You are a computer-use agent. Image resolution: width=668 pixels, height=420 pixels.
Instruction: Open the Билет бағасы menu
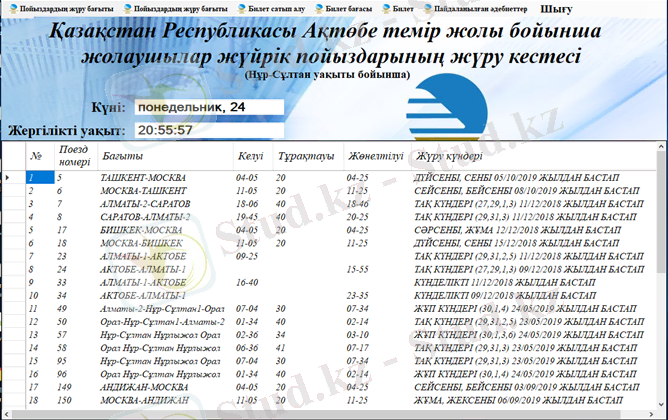tap(343, 9)
